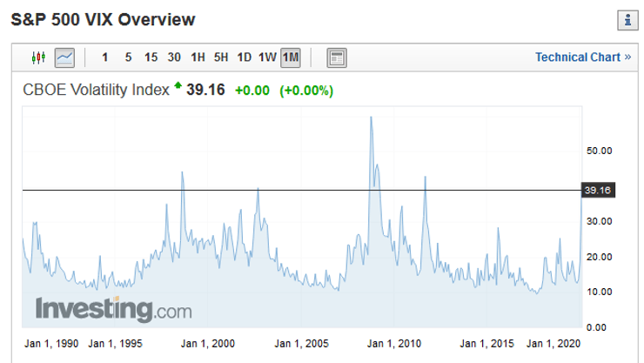Screen dimensions: 644x363
Task: Switch to 30-minute timeframe
Action: pyautogui.click(x=174, y=58)
